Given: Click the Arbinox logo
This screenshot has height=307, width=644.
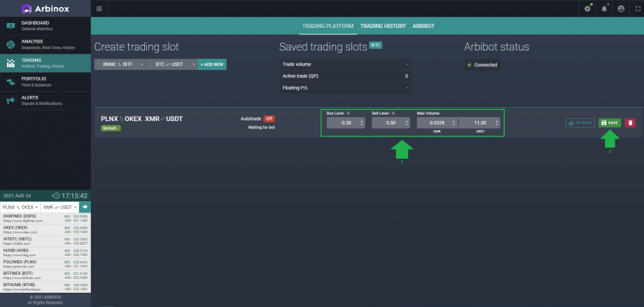Looking at the screenshot, I should point(45,8).
